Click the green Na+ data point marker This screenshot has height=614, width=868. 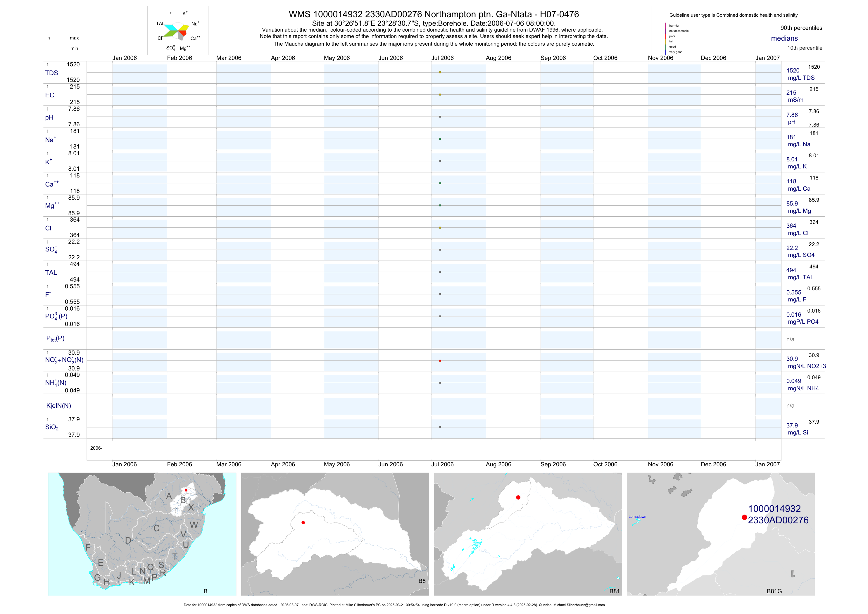pos(440,139)
